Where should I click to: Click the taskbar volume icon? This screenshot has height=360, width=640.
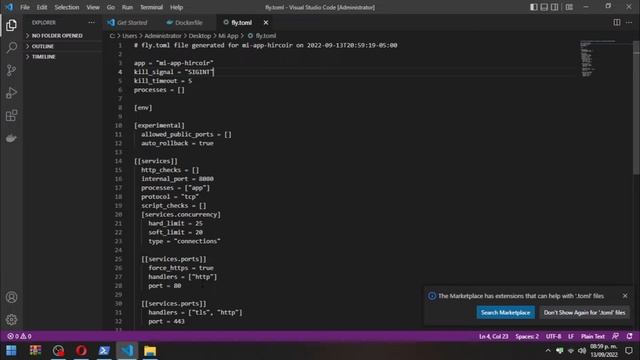click(x=582, y=351)
